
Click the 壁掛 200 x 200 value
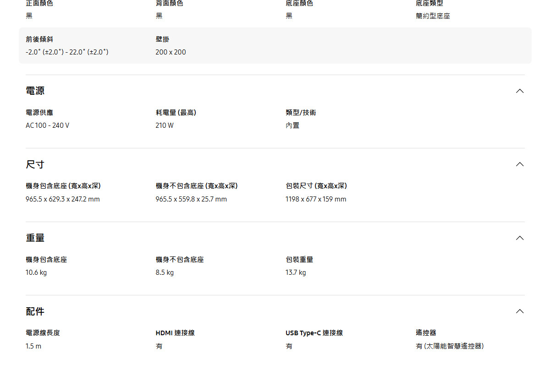[x=170, y=52]
